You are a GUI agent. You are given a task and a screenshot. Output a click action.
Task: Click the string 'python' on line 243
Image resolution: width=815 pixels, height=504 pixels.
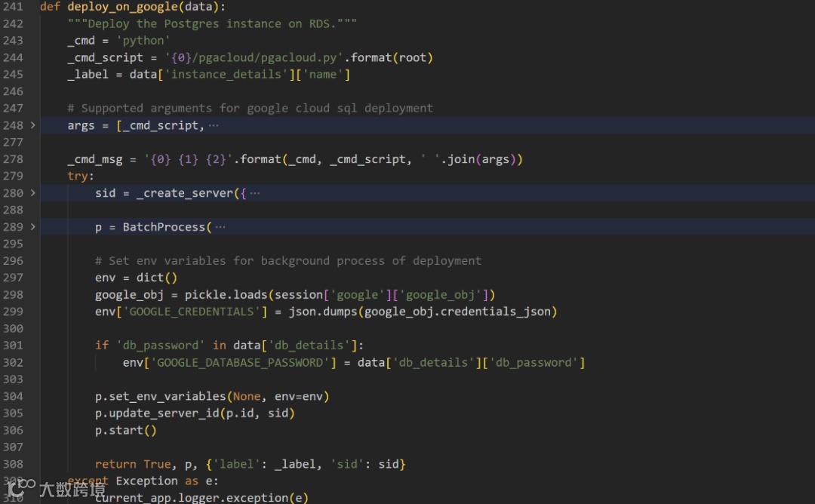point(143,41)
